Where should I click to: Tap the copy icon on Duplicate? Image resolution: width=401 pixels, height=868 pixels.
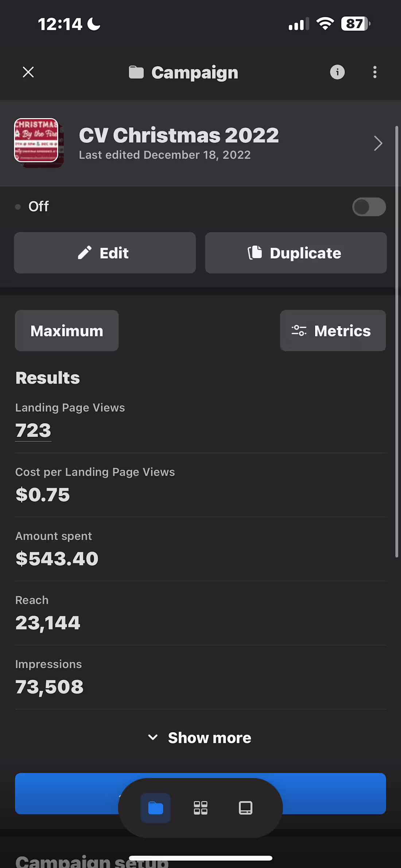(255, 252)
